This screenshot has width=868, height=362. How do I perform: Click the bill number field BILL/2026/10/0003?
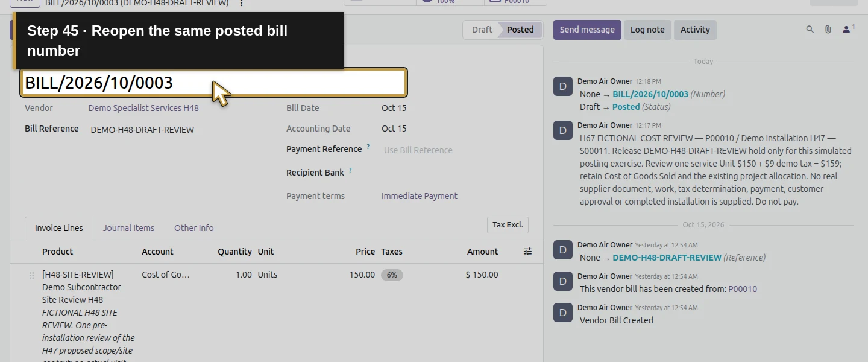tap(214, 83)
